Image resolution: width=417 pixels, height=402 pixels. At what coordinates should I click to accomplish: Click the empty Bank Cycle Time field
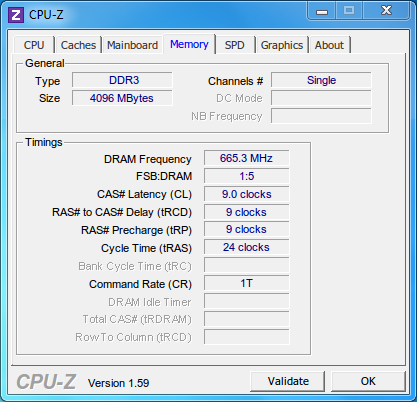tap(247, 265)
